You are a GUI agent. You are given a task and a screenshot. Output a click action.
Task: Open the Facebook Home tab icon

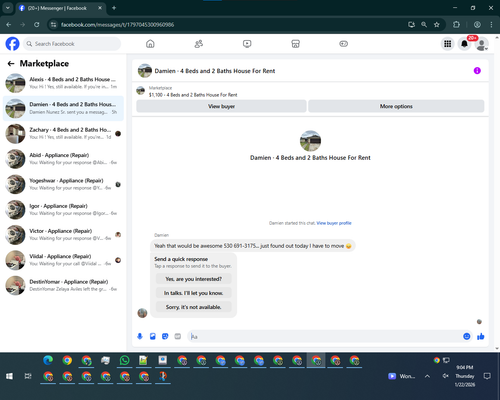(x=150, y=44)
